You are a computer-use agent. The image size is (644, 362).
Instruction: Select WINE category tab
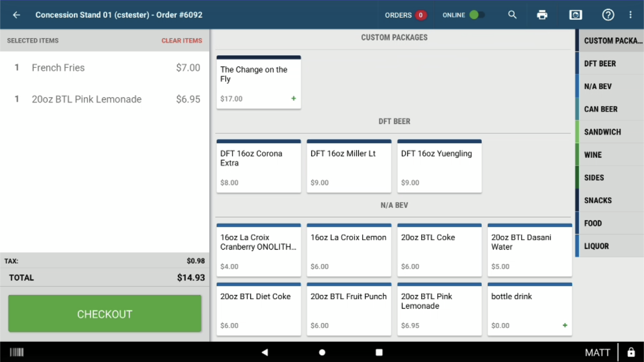(610, 155)
